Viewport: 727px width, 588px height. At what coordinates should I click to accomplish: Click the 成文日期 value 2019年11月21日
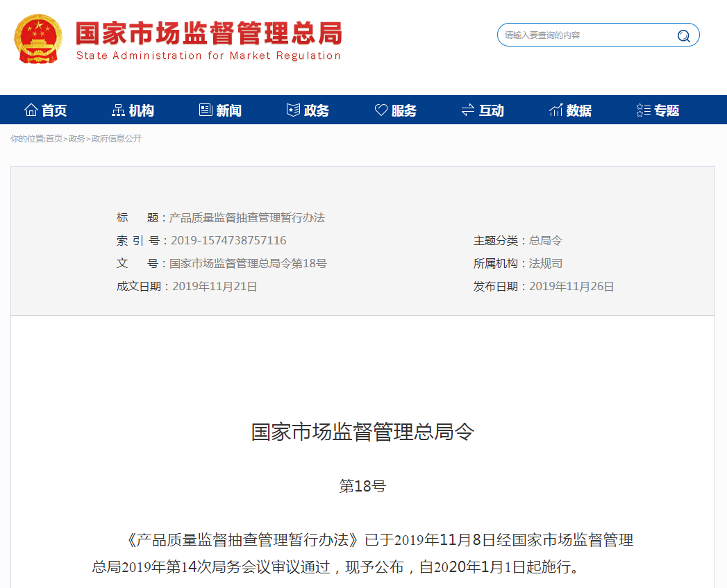tap(215, 286)
